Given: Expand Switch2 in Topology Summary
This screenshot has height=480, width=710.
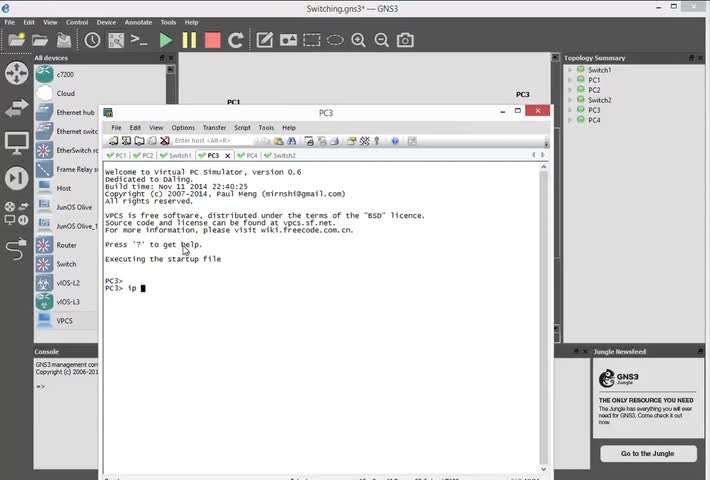Looking at the screenshot, I should (x=570, y=100).
